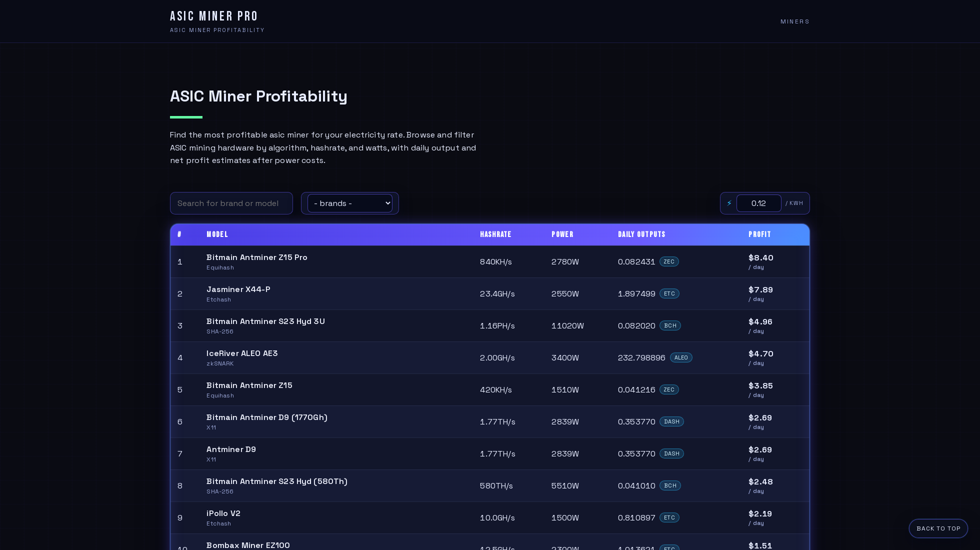This screenshot has width=980, height=550.
Task: Sort by the Profit column header
Action: click(759, 234)
